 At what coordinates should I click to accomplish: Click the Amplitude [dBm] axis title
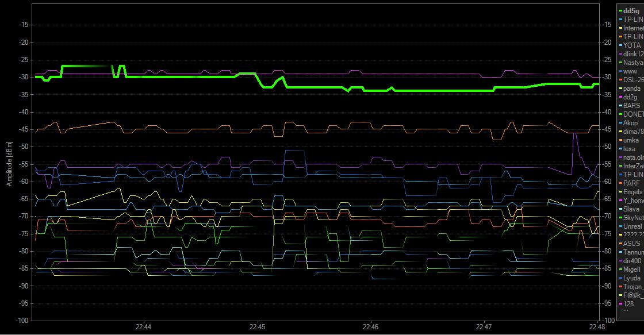(9, 164)
